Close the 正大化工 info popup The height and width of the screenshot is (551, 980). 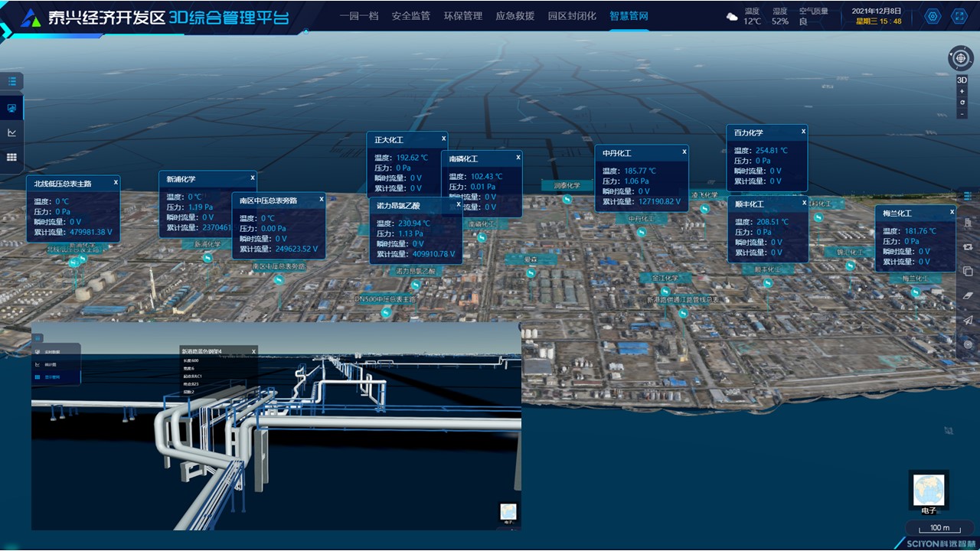click(443, 139)
